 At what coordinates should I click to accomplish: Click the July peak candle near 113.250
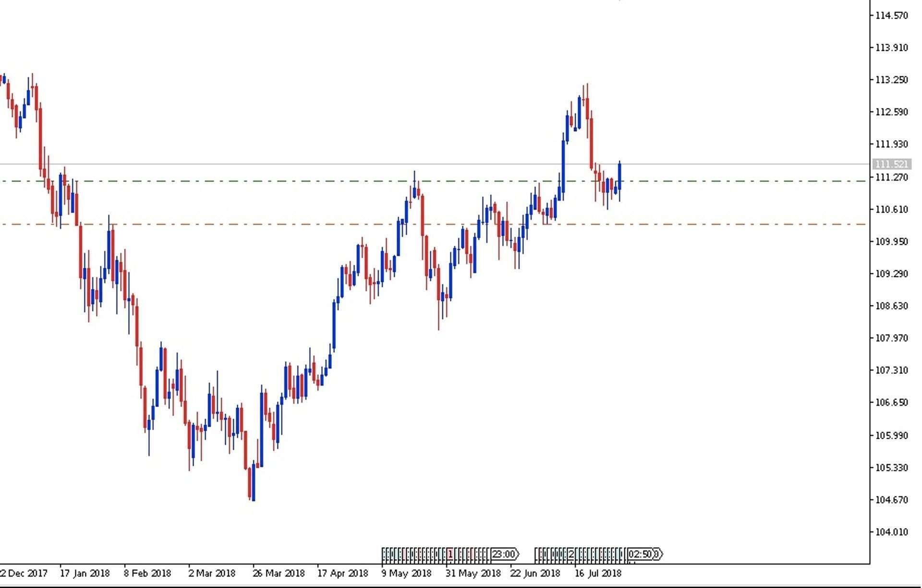(x=587, y=108)
